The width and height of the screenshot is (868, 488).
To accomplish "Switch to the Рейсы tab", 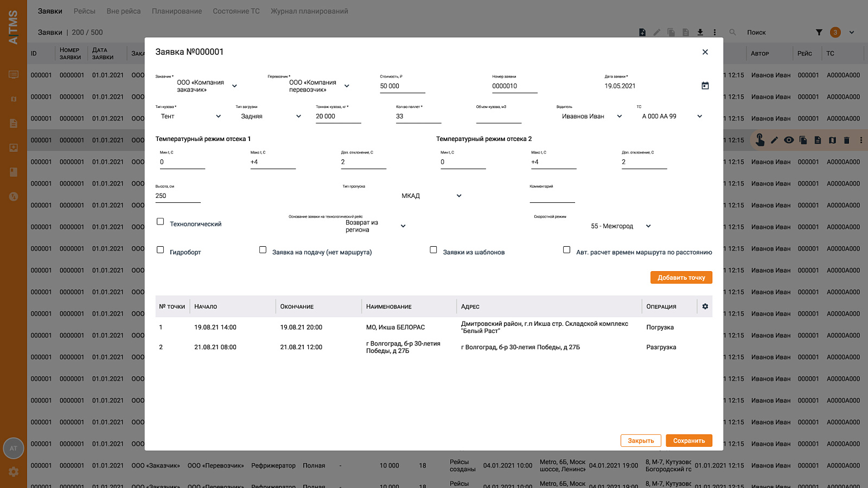I will pos(84,11).
